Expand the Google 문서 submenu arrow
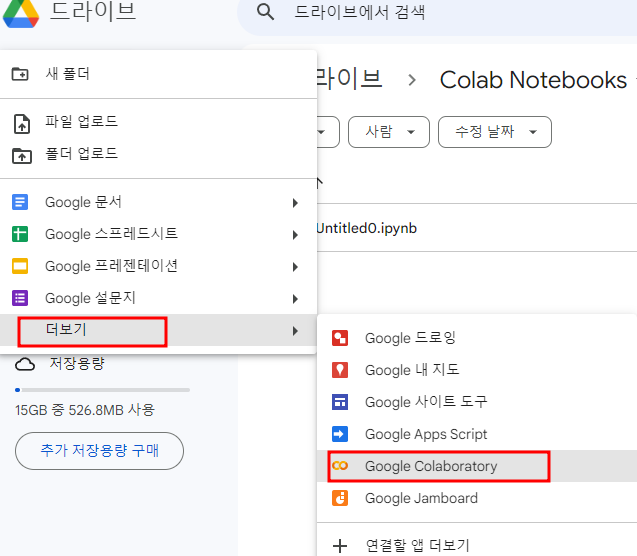The width and height of the screenshot is (637, 556). 295,203
